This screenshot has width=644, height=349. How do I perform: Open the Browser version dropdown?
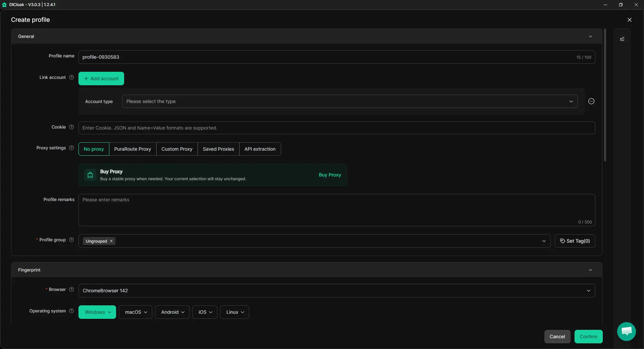tap(337, 291)
